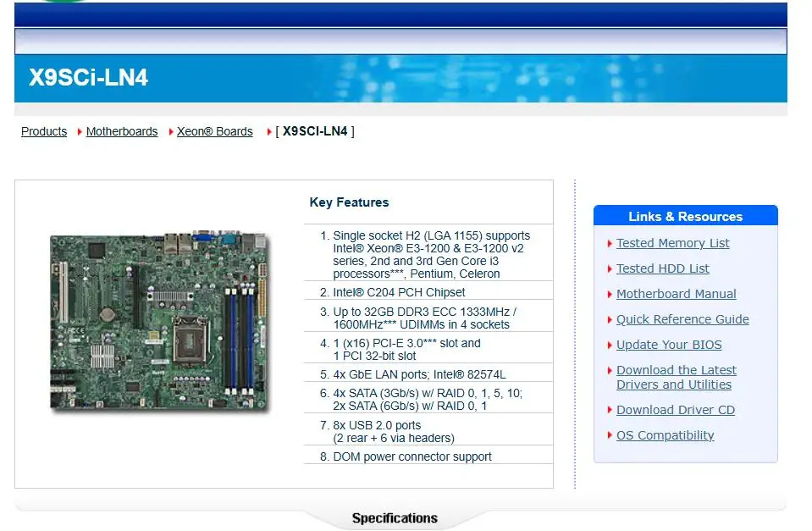Click red arrow icon before Motherboards breadcrumb
812x531 pixels.
pos(80,132)
